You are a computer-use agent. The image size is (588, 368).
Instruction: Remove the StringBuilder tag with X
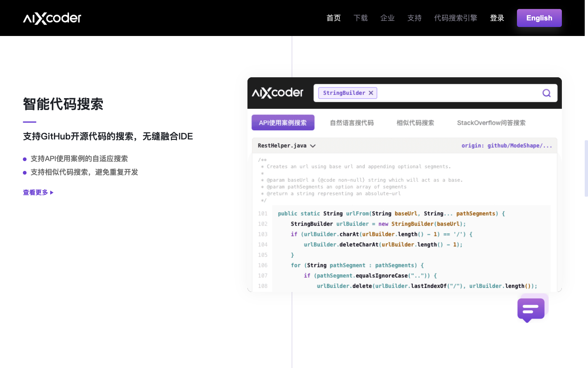coord(371,93)
